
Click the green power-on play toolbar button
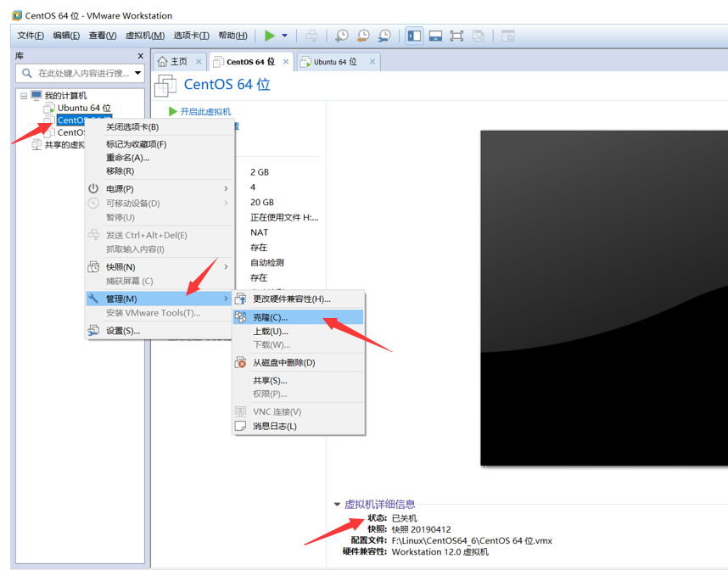pyautogui.click(x=270, y=36)
